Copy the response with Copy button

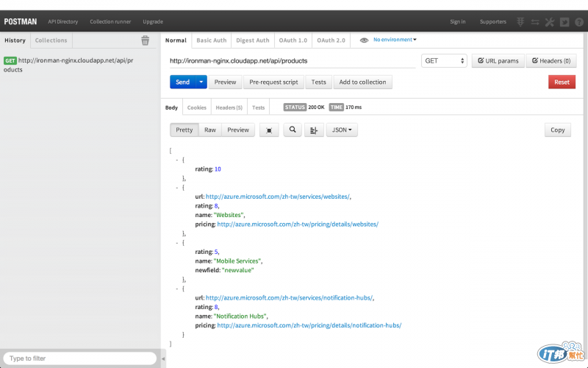pos(558,130)
